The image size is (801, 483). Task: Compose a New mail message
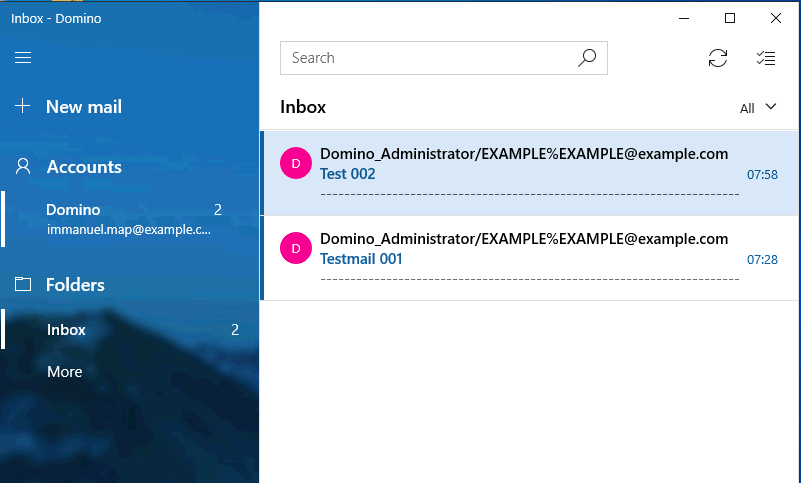coord(84,106)
